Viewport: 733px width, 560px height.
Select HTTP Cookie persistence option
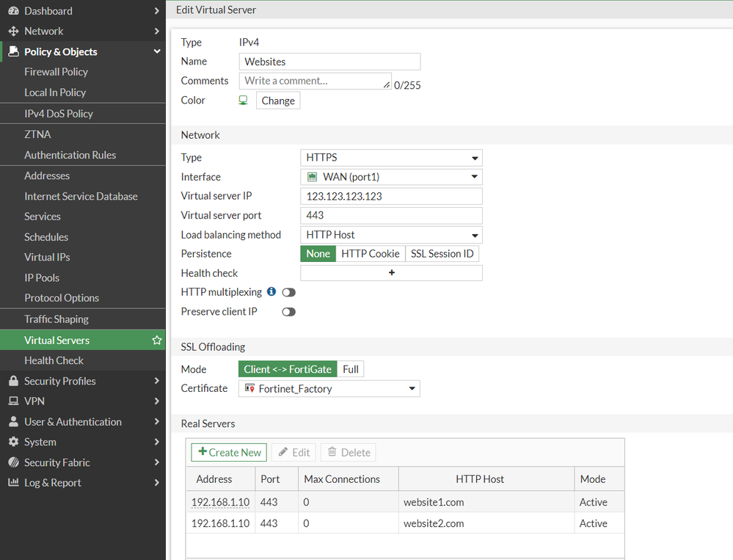[370, 254]
